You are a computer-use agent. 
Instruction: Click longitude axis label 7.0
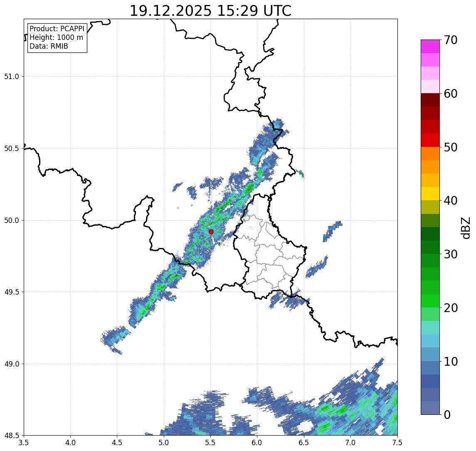(350, 442)
